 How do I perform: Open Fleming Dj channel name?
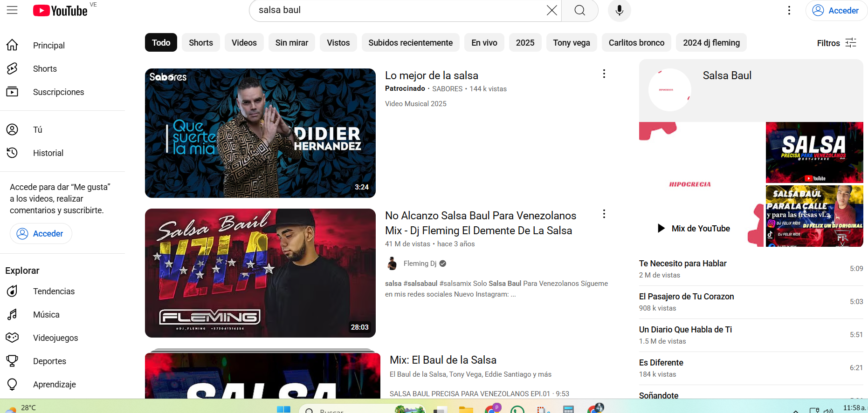pyautogui.click(x=420, y=264)
